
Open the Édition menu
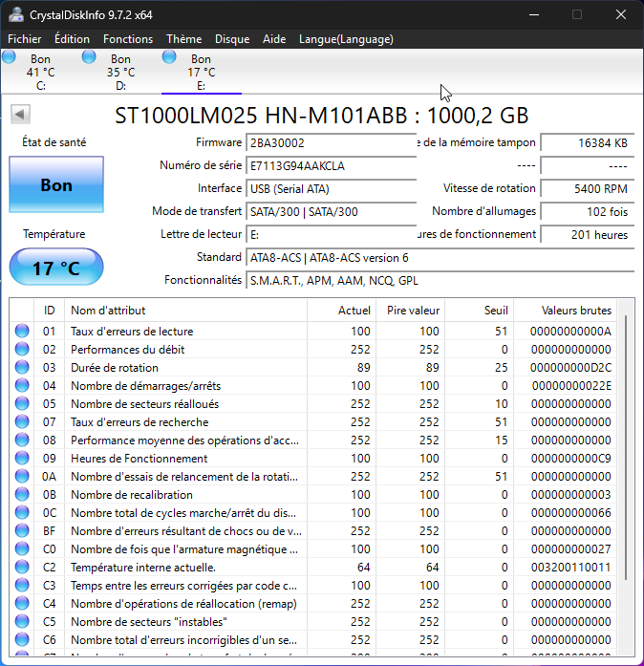pyautogui.click(x=72, y=39)
